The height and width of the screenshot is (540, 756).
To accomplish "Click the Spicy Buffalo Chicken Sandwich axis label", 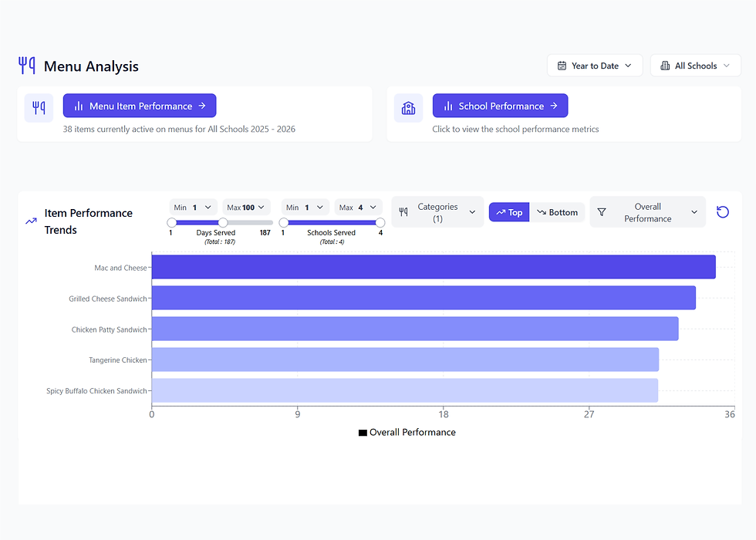I will [x=96, y=391].
